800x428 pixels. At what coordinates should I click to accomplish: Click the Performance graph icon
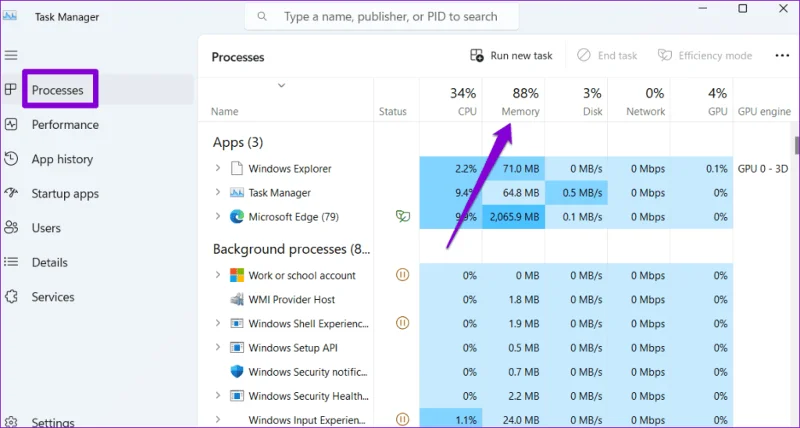pos(11,124)
